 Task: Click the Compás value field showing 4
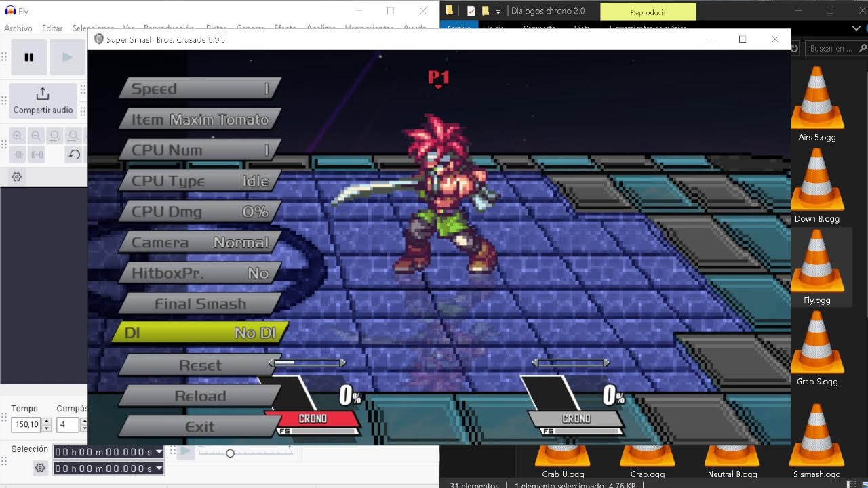[x=68, y=425]
